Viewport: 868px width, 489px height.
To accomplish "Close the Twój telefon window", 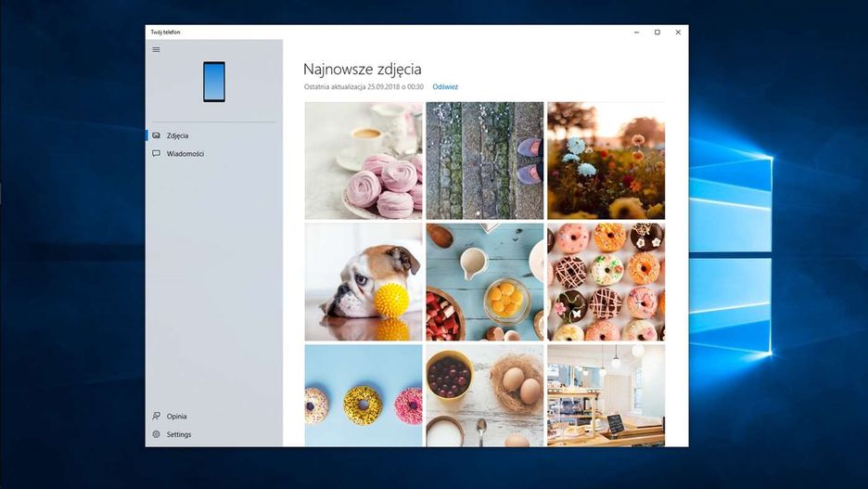I will click(x=678, y=32).
